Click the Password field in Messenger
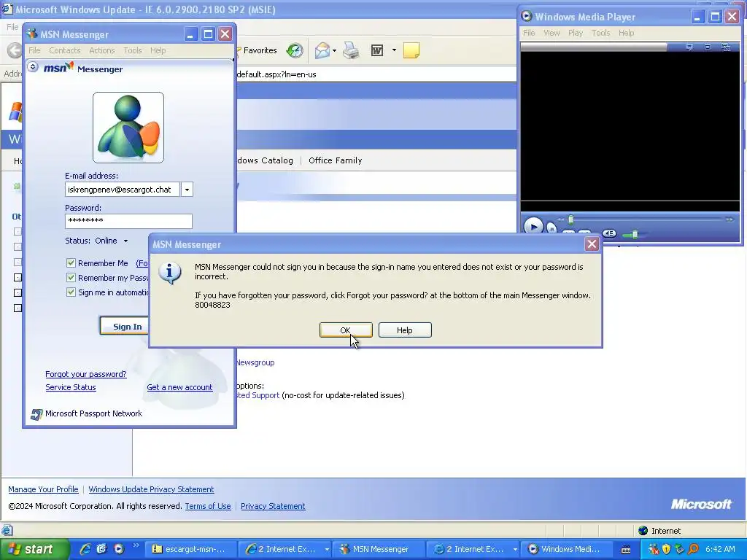 pyautogui.click(x=128, y=221)
